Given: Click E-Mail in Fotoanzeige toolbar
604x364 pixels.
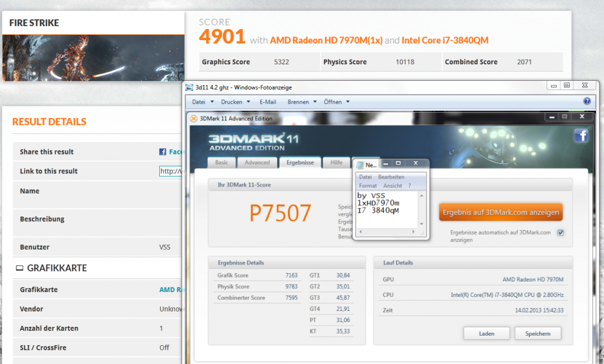Looking at the screenshot, I should point(268,101).
